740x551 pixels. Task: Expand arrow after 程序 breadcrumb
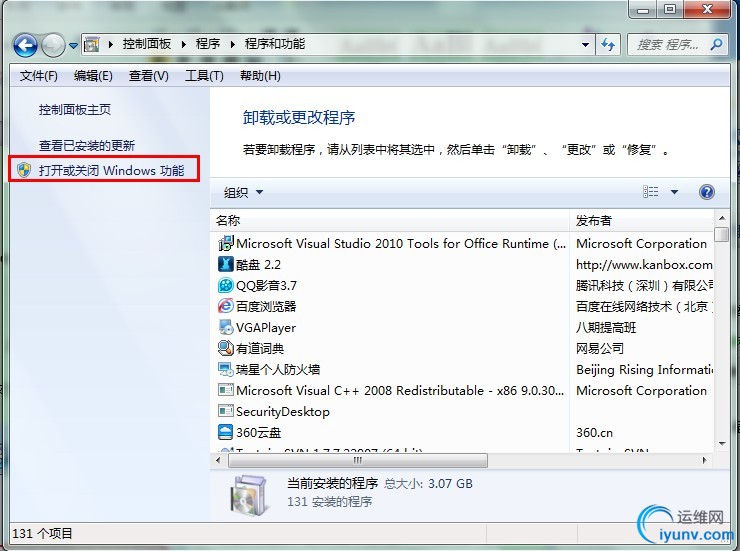click(x=233, y=44)
